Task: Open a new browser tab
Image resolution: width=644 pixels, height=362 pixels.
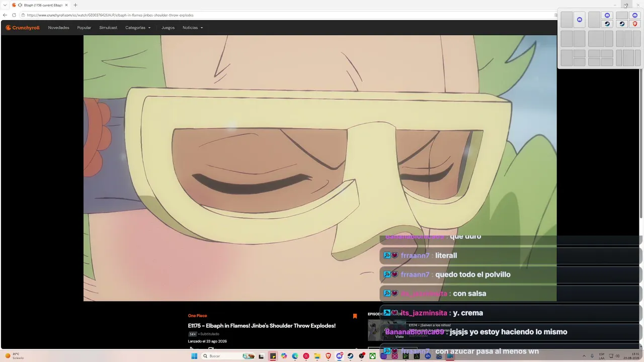Action: click(x=75, y=5)
